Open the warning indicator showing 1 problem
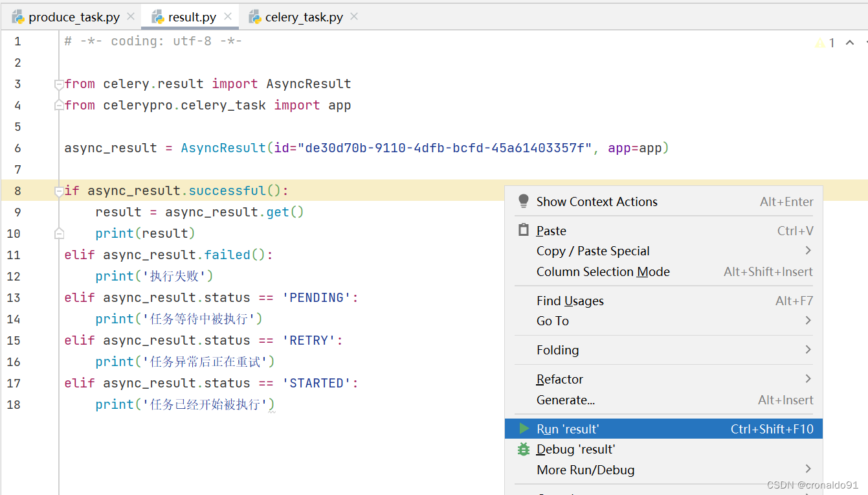 tap(825, 43)
